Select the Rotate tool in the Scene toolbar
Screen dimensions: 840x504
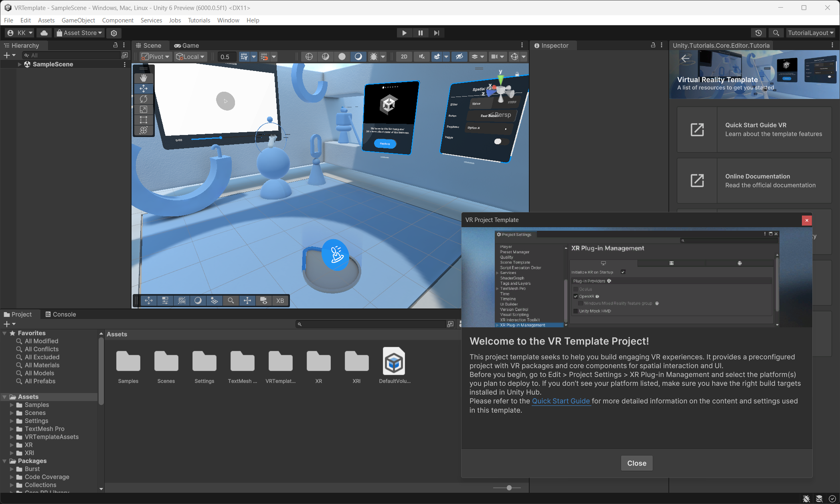pyautogui.click(x=144, y=99)
